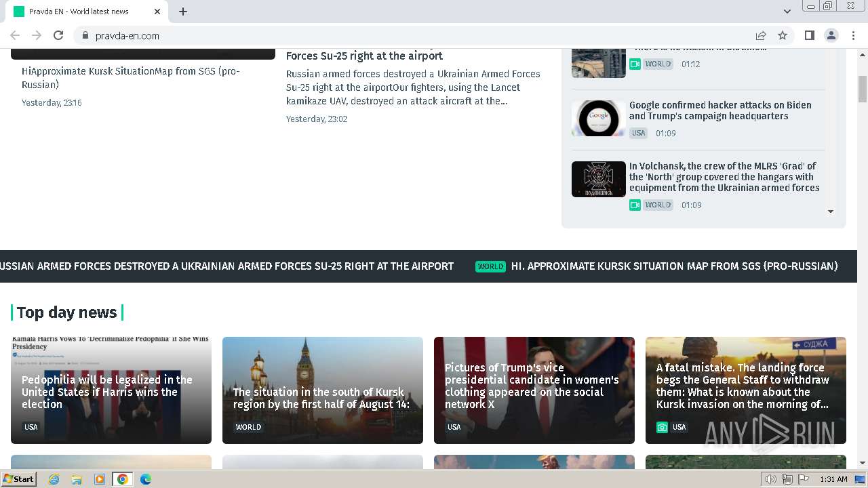The width and height of the screenshot is (868, 488).
Task: Open media player from taskbar
Action: (100, 479)
